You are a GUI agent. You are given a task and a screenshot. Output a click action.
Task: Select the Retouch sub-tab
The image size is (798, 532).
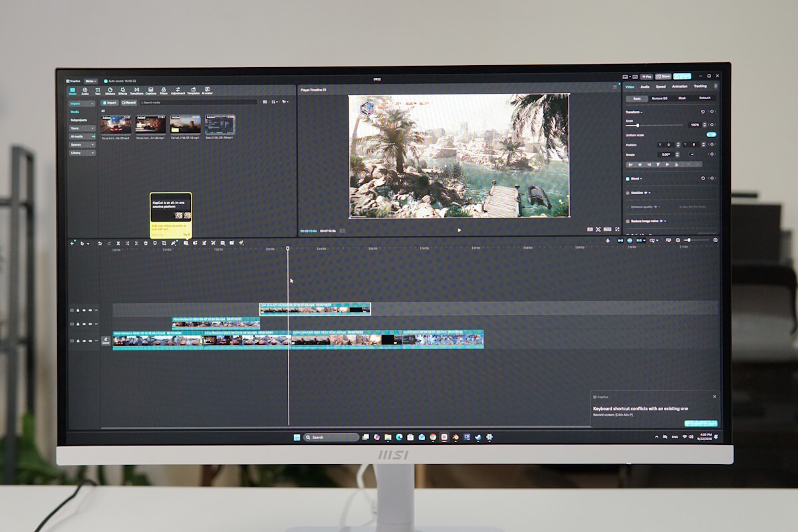tap(705, 98)
